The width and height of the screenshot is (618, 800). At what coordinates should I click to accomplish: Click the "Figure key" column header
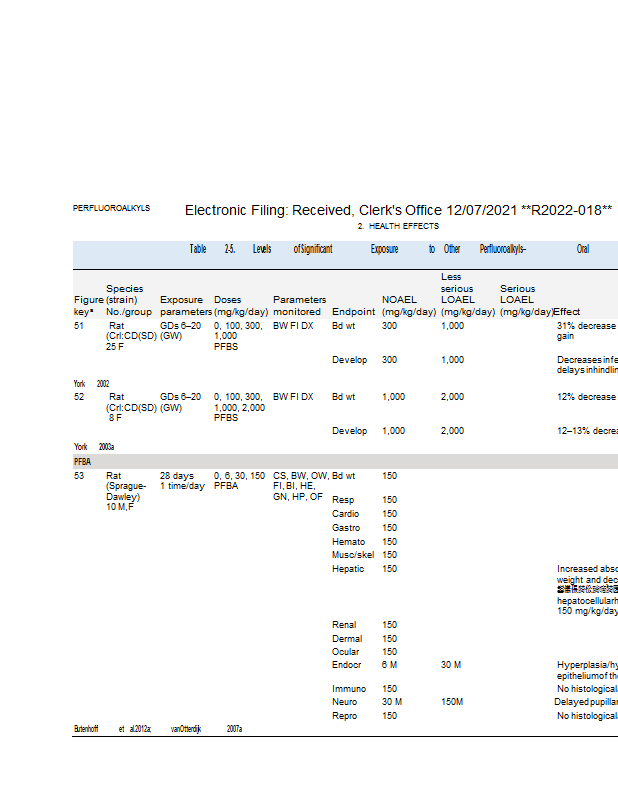coord(88,305)
